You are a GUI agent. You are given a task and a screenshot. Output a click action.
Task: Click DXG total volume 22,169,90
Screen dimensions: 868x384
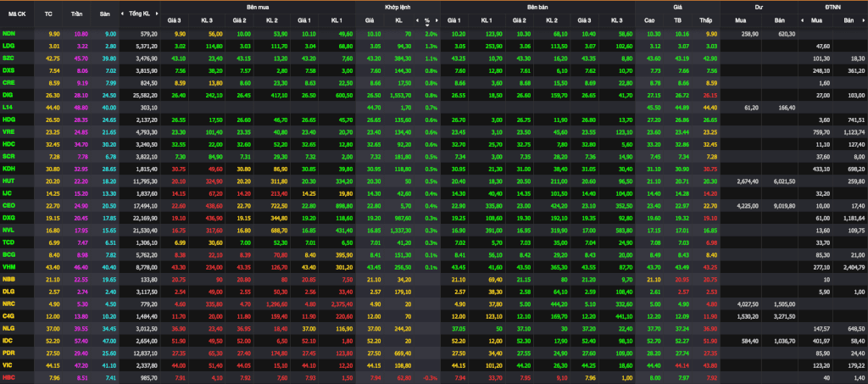click(x=146, y=218)
